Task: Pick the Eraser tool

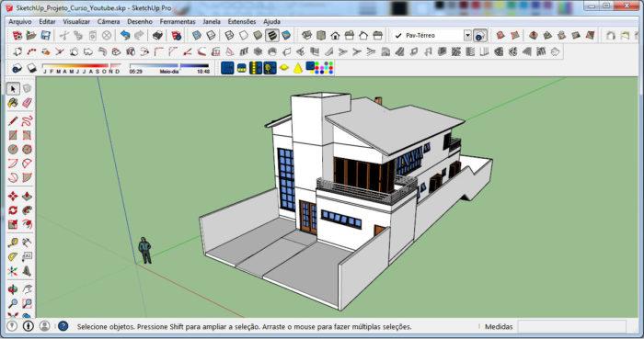Action: [27, 103]
